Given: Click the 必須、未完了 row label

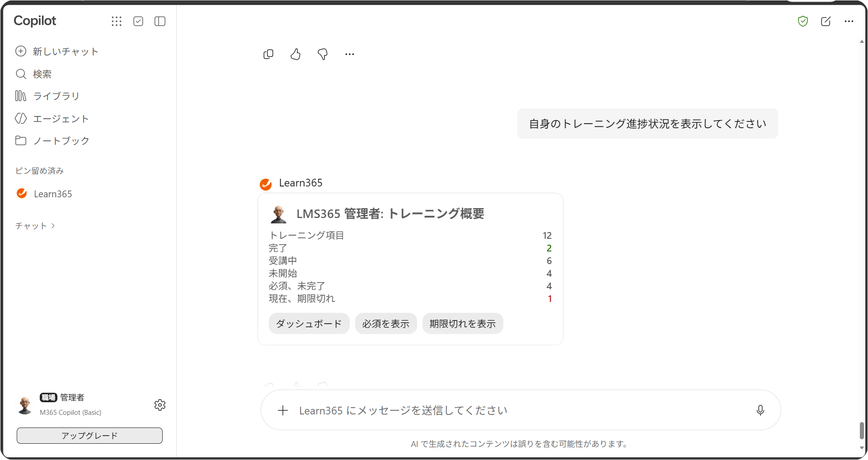Looking at the screenshot, I should pyautogui.click(x=297, y=286).
